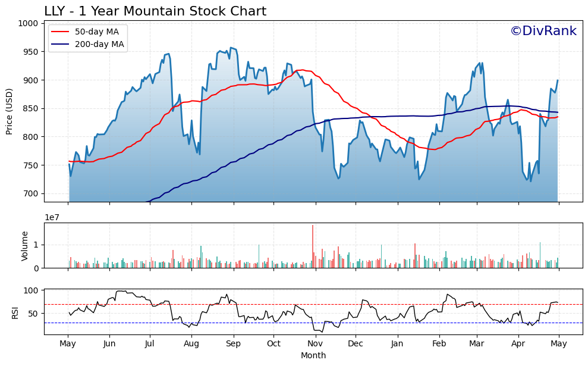
Task: Click the 'May' month label after Apr
Action: (x=558, y=344)
